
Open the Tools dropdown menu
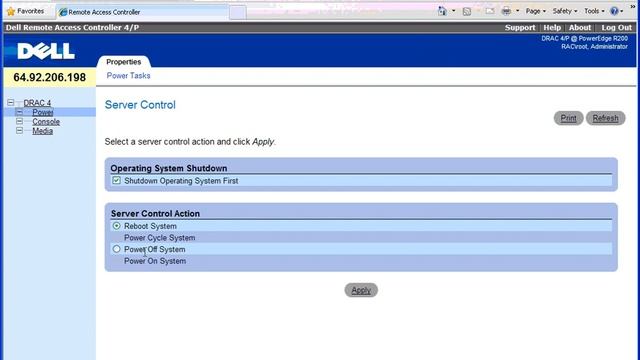tap(594, 11)
